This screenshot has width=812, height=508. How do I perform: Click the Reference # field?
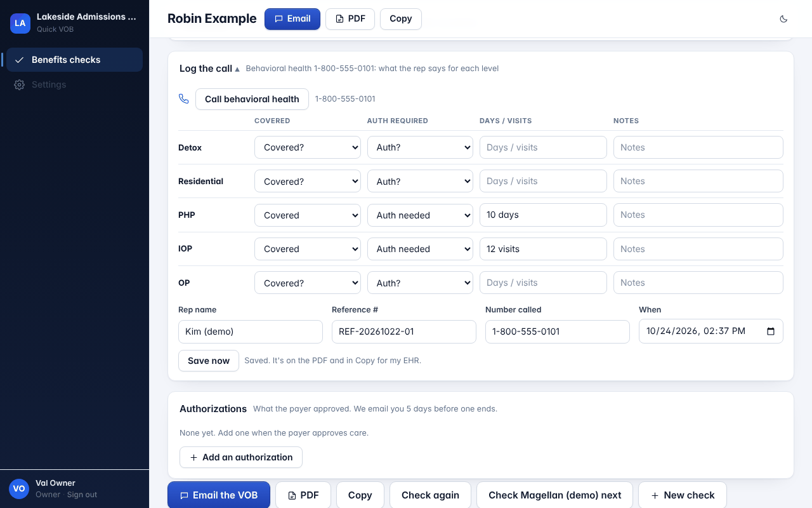(x=404, y=331)
